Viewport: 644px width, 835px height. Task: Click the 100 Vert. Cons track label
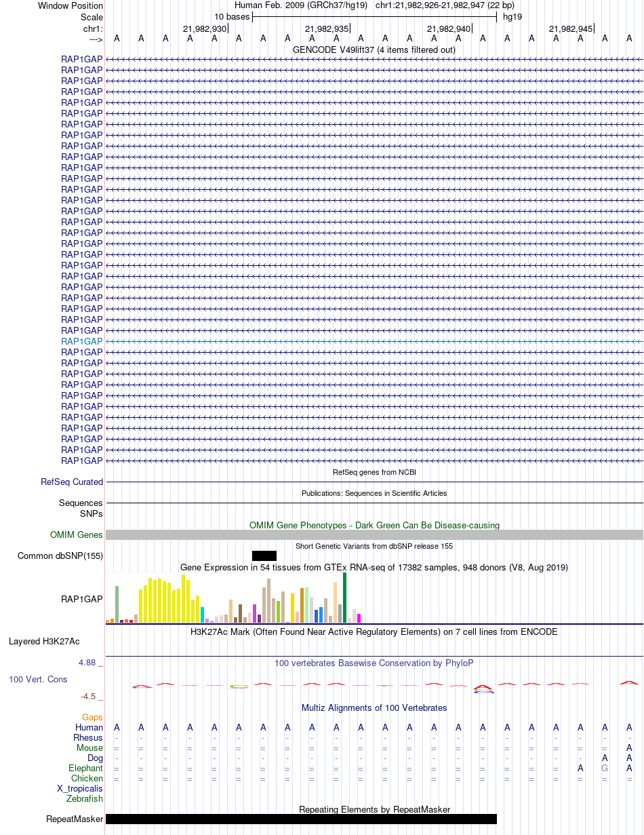point(38,679)
